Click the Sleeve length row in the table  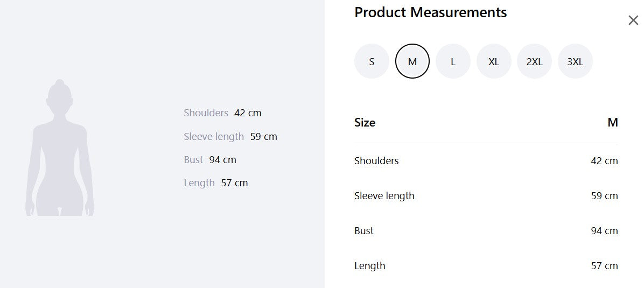click(x=384, y=196)
